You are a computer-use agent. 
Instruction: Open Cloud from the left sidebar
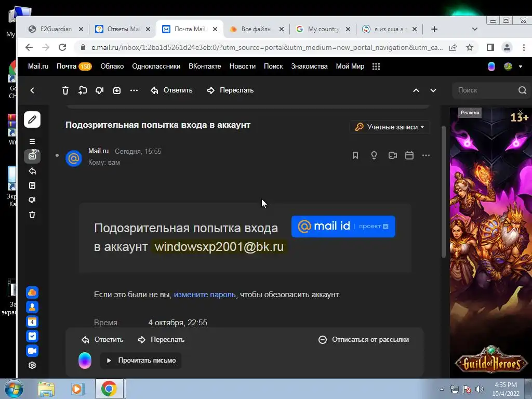pyautogui.click(x=32, y=292)
